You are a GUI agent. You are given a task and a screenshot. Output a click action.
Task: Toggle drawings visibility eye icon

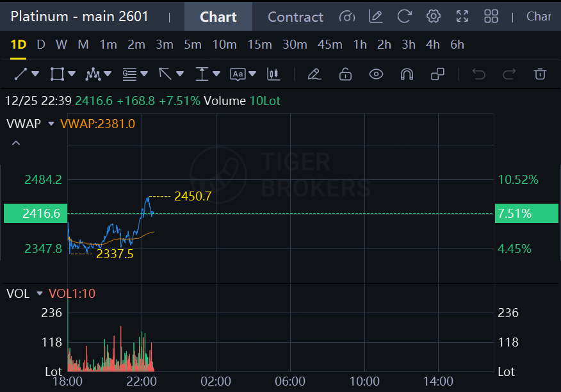pos(376,74)
